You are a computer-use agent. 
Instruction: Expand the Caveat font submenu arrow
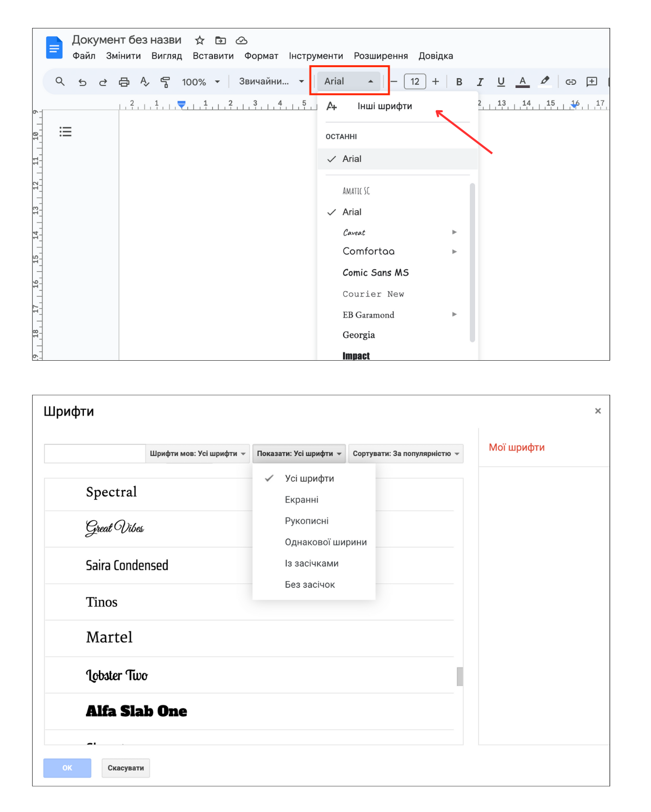click(454, 232)
